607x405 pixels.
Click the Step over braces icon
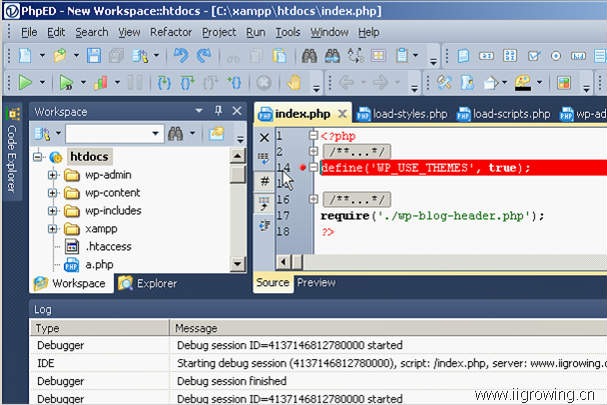coord(187,82)
